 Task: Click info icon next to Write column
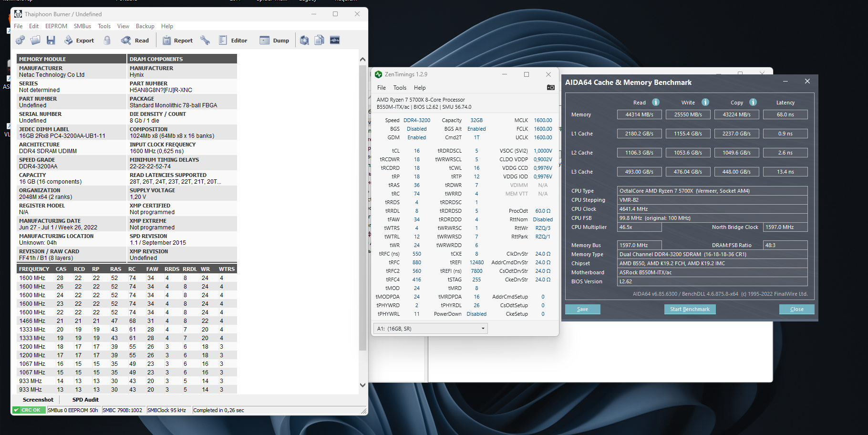coord(705,102)
